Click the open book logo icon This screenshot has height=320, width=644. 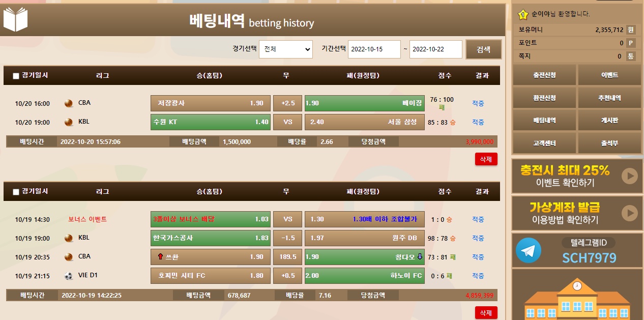pyautogui.click(x=15, y=19)
